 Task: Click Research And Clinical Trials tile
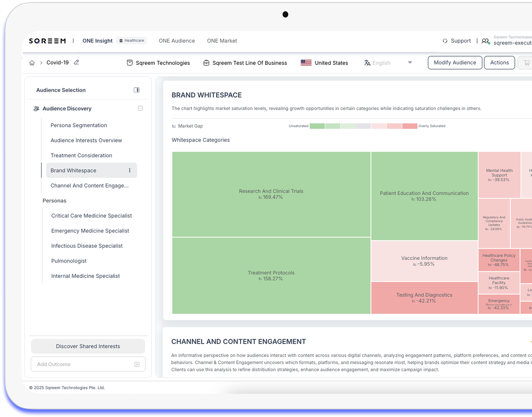point(271,194)
